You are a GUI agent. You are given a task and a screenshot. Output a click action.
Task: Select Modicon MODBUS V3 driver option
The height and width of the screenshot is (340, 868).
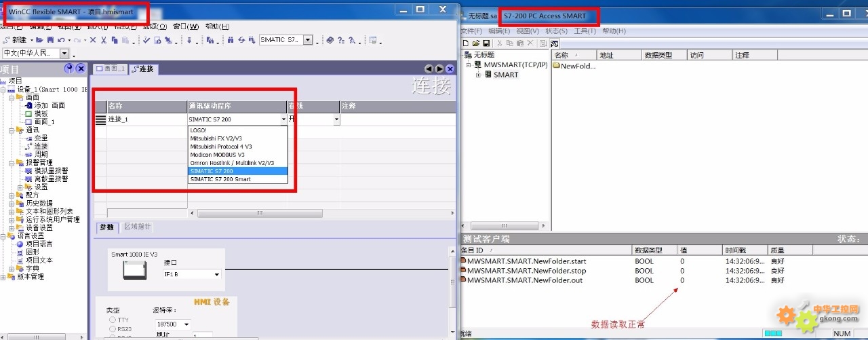pyautogui.click(x=237, y=155)
